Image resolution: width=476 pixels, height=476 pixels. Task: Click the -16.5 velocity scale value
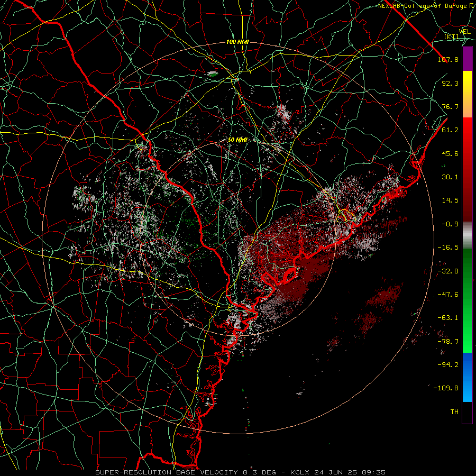(x=448, y=248)
